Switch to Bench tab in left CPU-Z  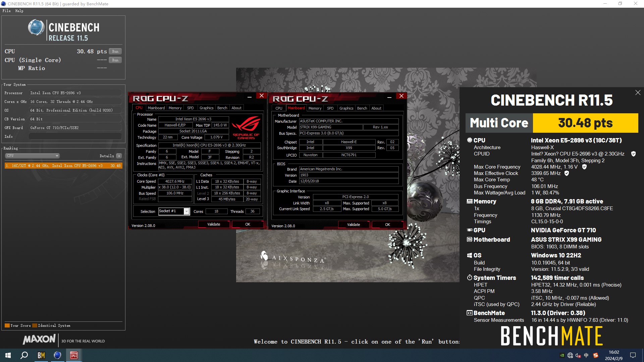pos(222,108)
